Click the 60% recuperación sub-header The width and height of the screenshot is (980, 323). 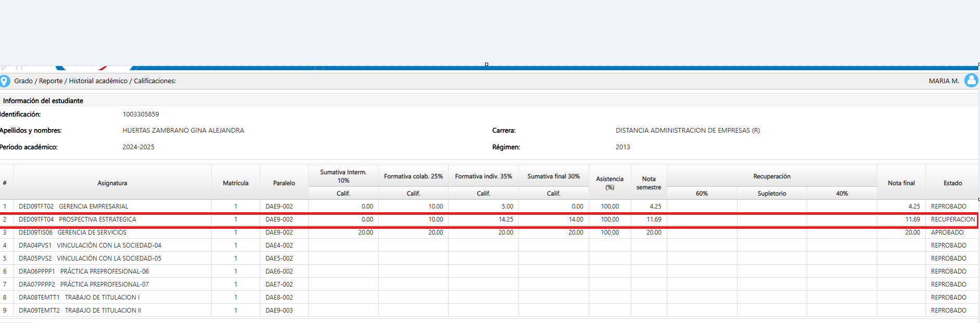tap(702, 193)
